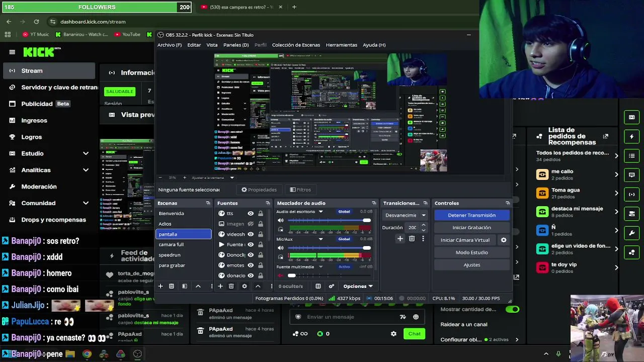Click the trash icon in the Escenas panel
This screenshot has width=644, height=362.
click(172, 286)
